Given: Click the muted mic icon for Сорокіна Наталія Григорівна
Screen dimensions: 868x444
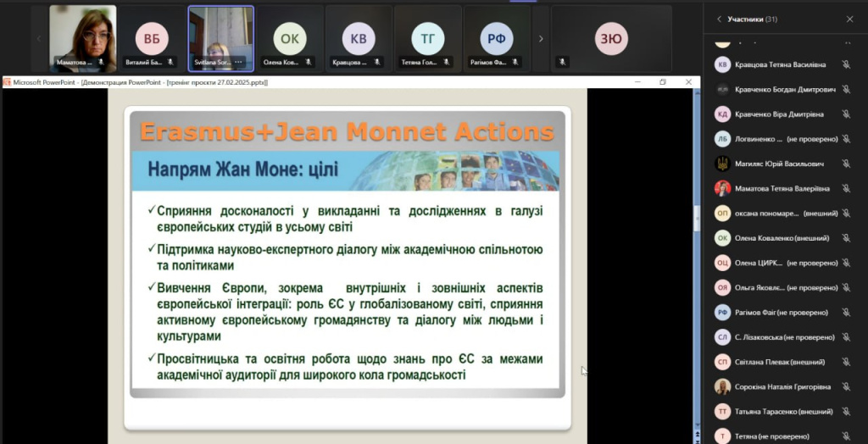Looking at the screenshot, I should [846, 387].
